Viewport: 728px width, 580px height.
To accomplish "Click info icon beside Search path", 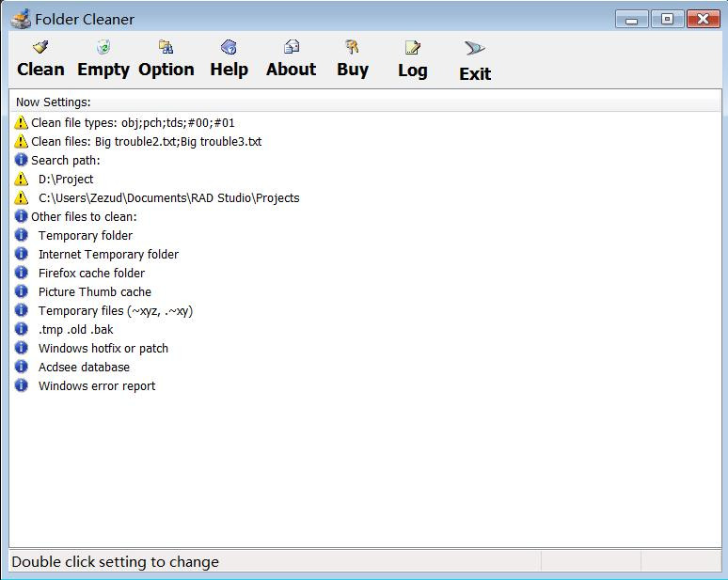I will coord(21,160).
